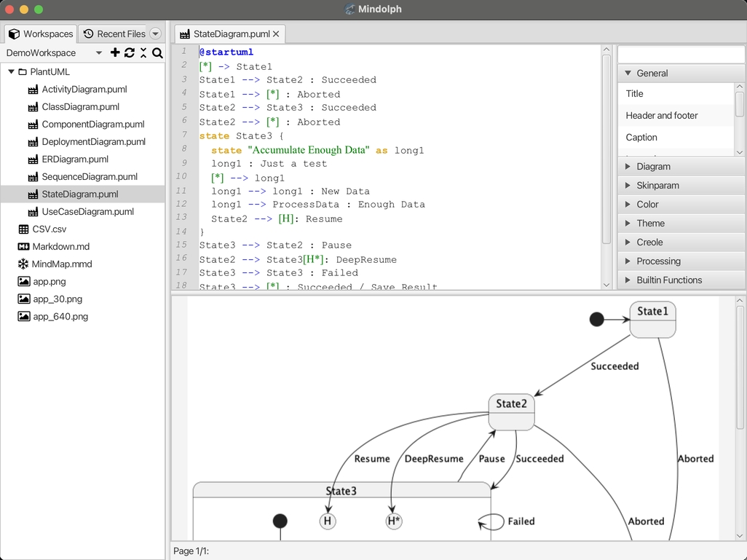Click the code editor vertical scrollbar

coord(606,149)
